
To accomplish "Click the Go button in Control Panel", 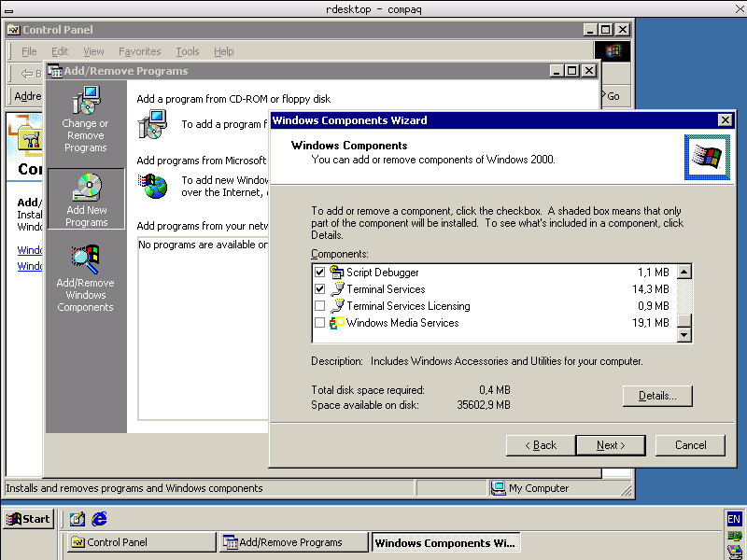I will coord(613,96).
